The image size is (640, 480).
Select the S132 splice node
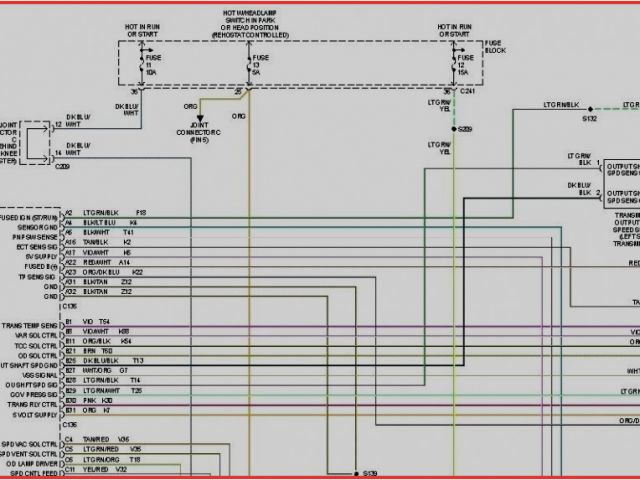click(590, 109)
